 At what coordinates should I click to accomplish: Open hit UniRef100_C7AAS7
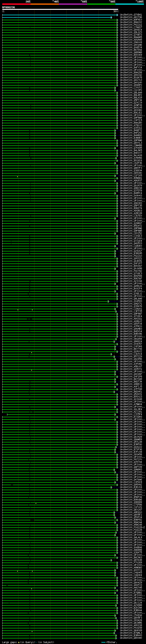(x=131, y=27)
